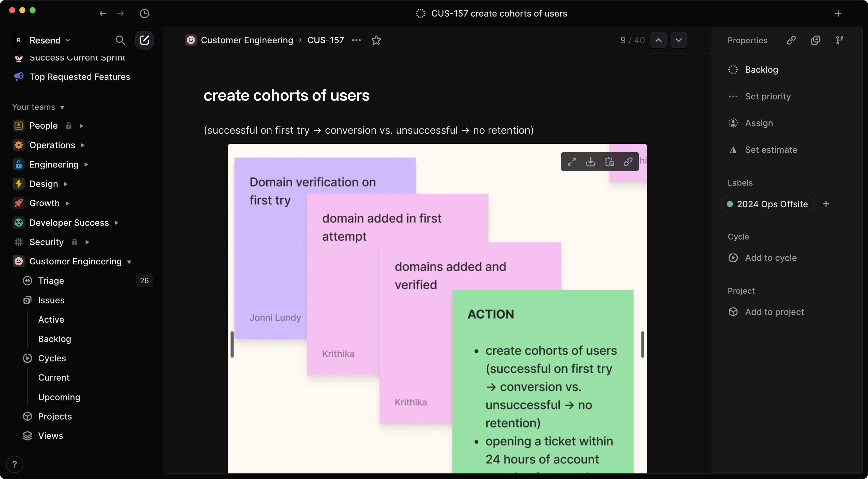Select the Backlog status in properties
868x479 pixels.
[761, 69]
